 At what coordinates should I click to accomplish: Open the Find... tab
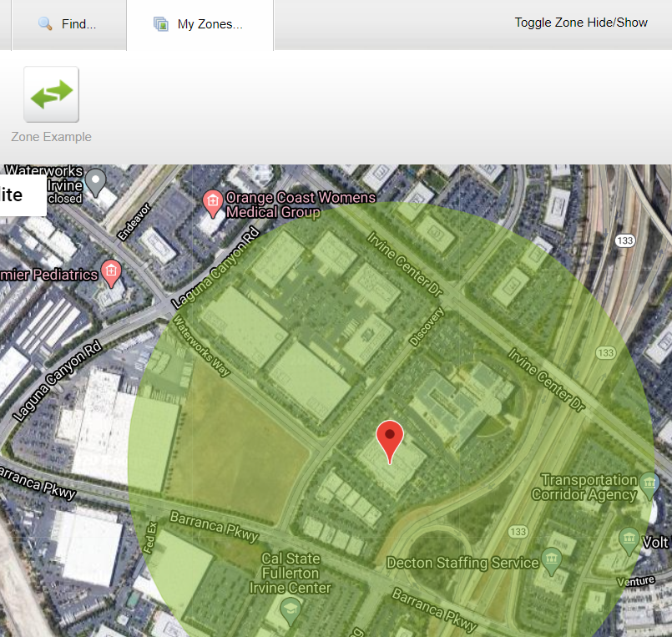69,24
